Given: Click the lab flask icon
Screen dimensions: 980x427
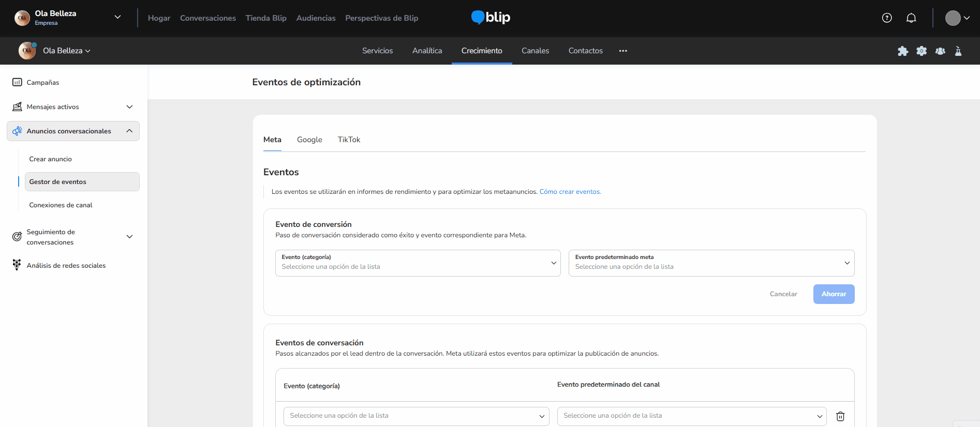Looking at the screenshot, I should click(x=958, y=51).
